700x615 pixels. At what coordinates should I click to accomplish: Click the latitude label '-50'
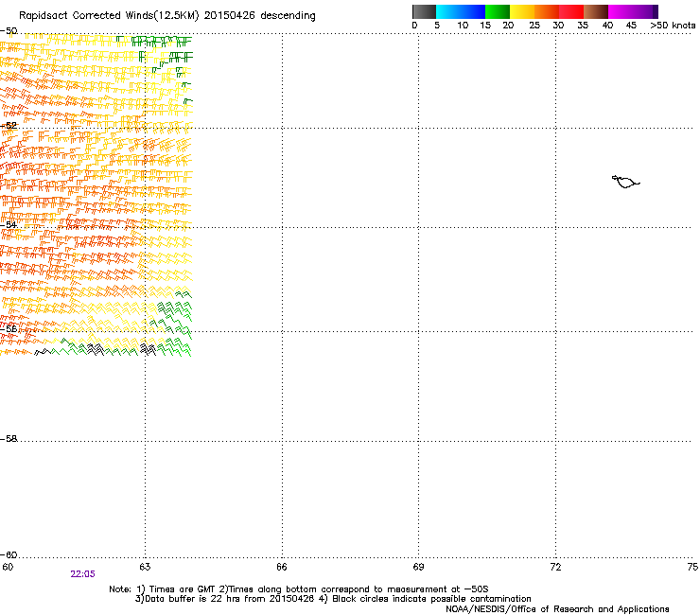click(9, 31)
